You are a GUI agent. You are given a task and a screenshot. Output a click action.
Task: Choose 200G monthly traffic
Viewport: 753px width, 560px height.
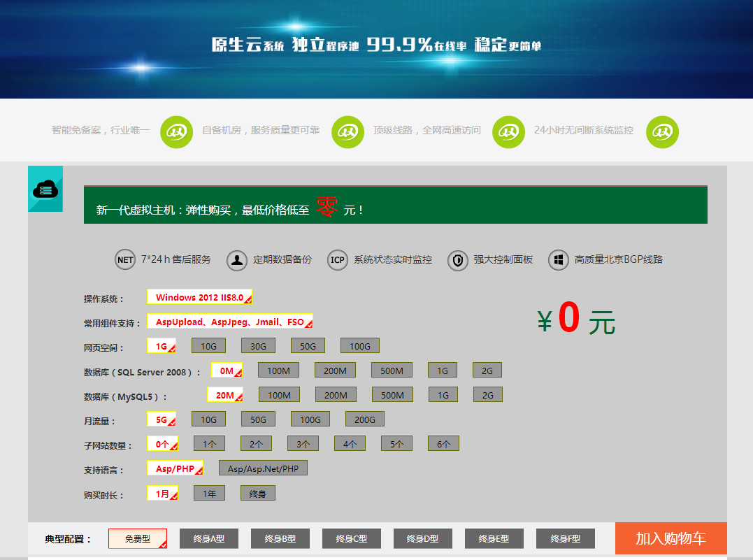[x=364, y=419]
